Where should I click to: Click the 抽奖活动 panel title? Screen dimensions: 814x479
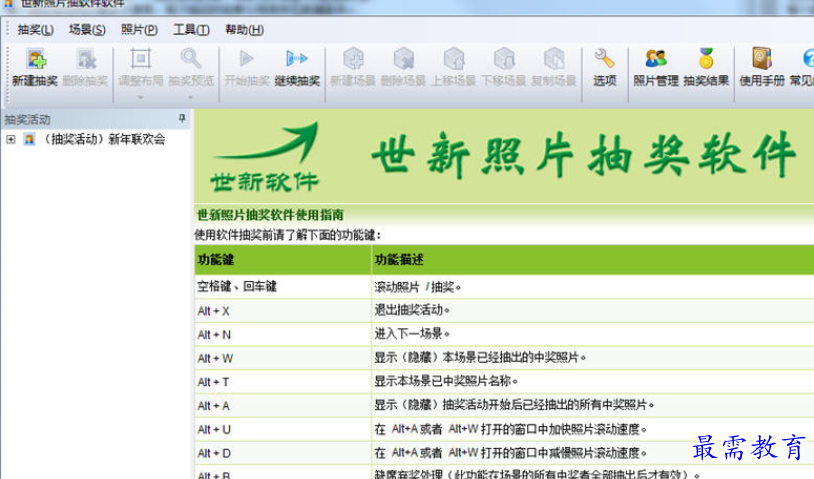27,119
